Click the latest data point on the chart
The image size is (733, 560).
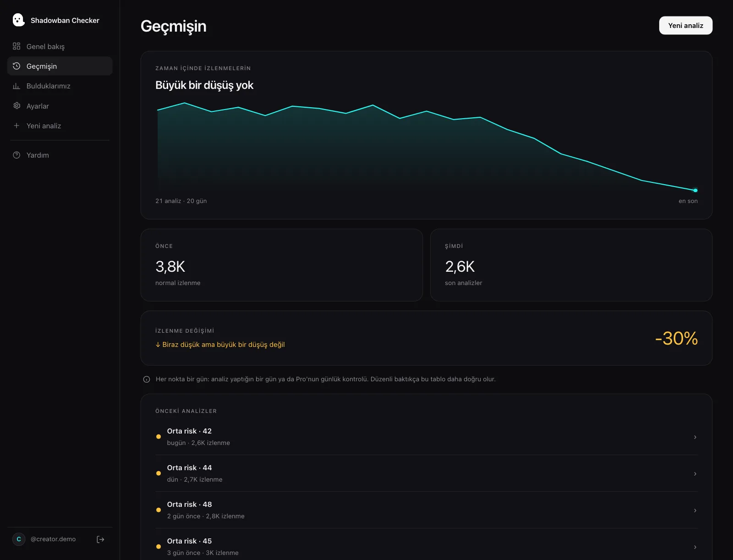(x=695, y=190)
